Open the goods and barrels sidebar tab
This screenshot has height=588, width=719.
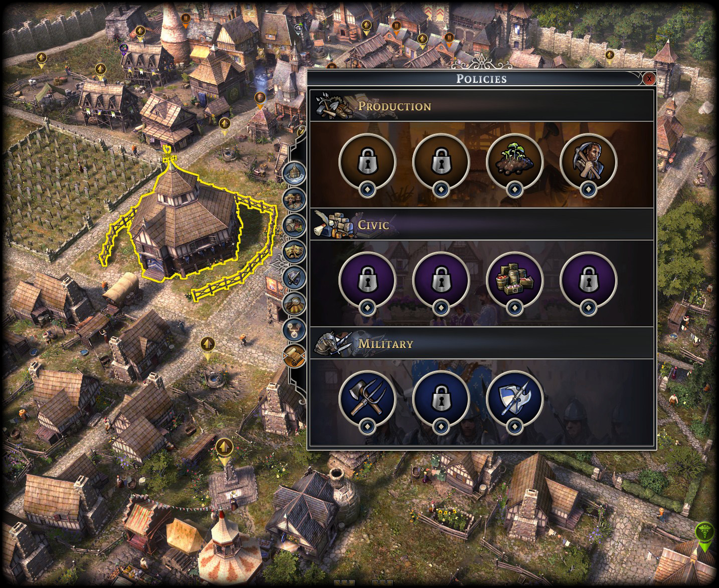tap(294, 225)
